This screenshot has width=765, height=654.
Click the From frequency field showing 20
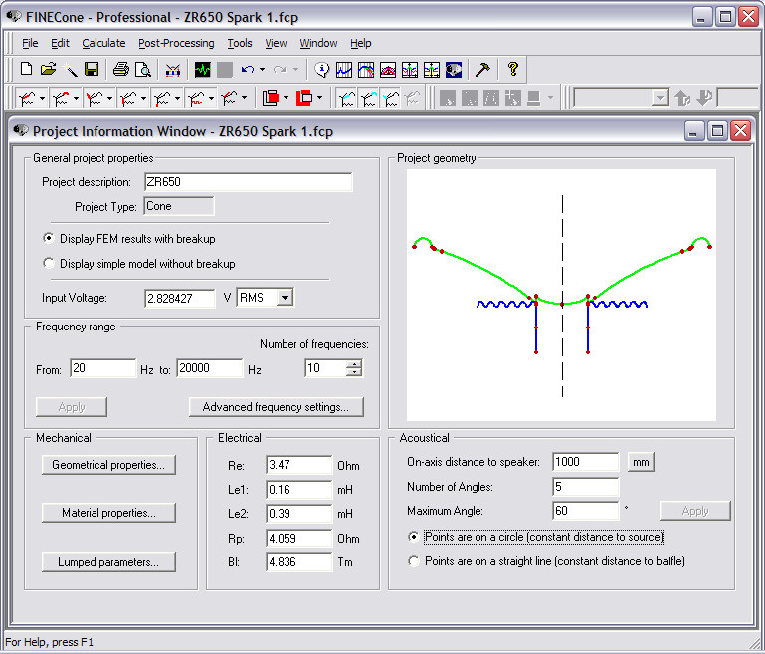pos(103,368)
